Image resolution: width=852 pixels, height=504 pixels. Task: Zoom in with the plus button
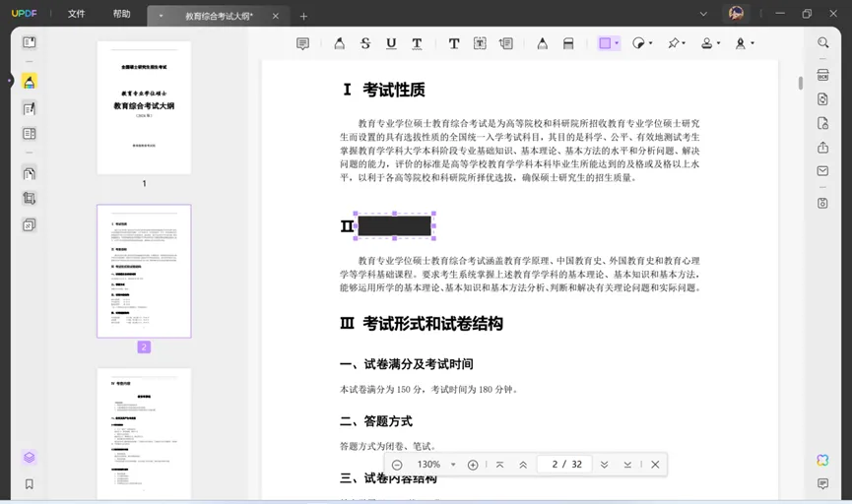click(x=473, y=465)
